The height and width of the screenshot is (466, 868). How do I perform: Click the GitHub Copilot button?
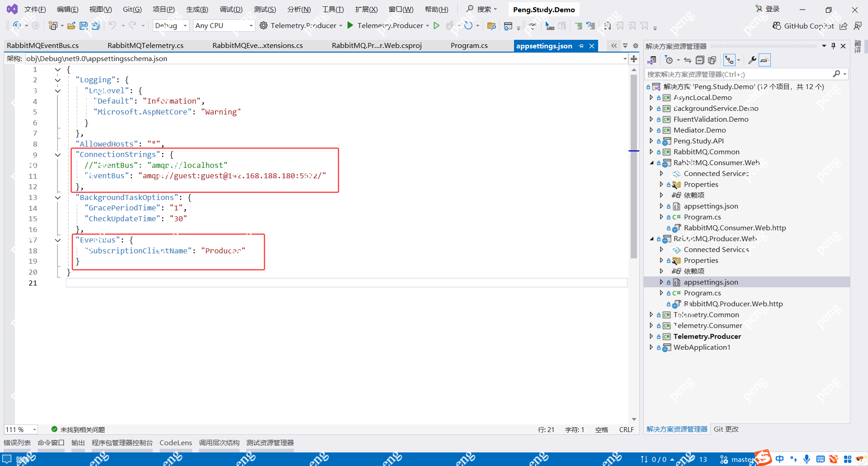(x=803, y=26)
